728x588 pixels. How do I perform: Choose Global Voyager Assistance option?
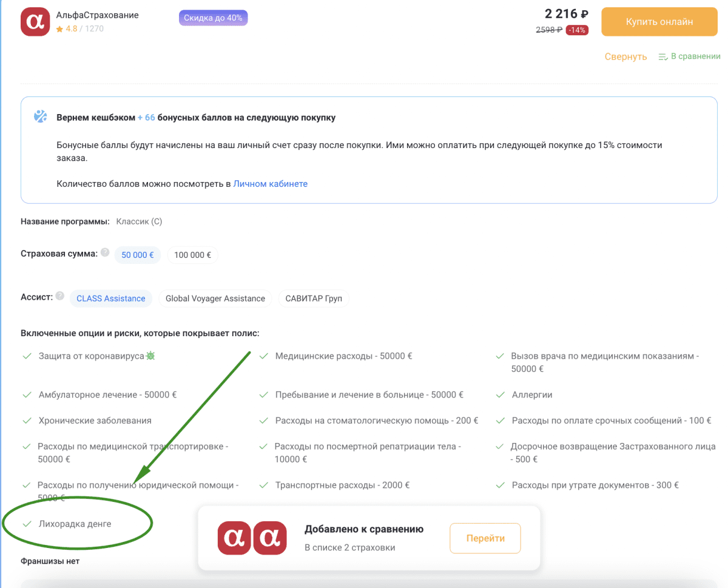(x=215, y=299)
